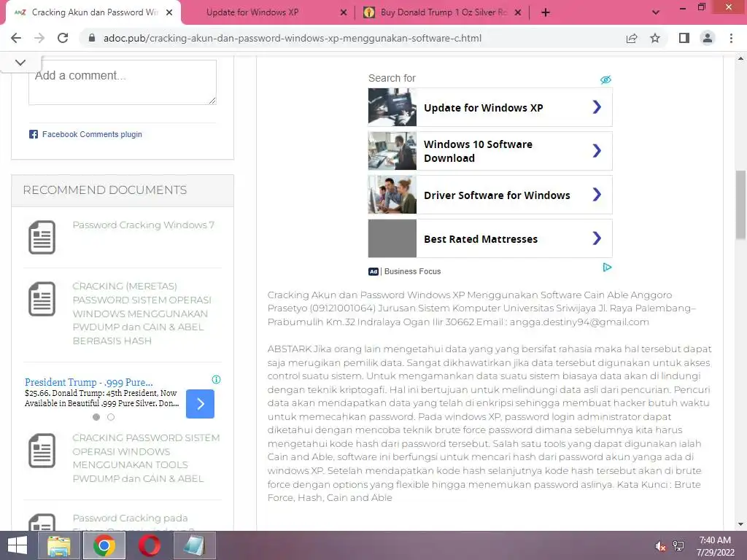Open the Facebook Comments plugin link
This screenshot has width=747, height=560.
(92, 134)
